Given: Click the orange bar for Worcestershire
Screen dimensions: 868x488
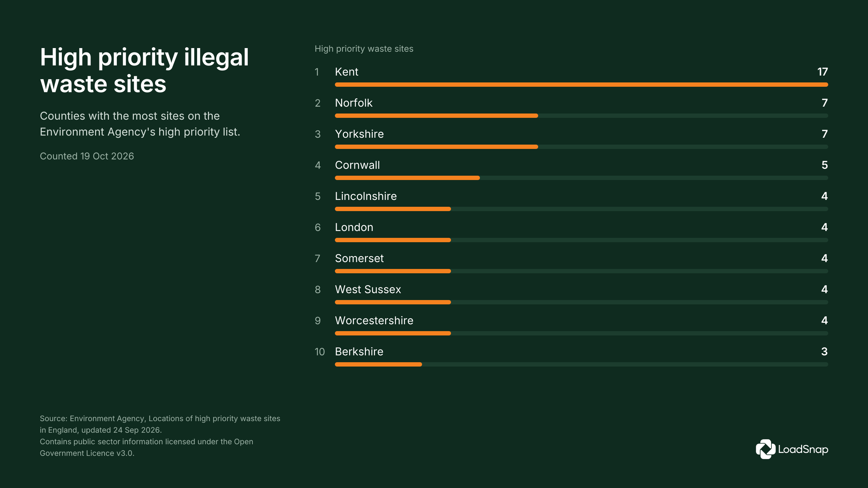Looking at the screenshot, I should pyautogui.click(x=393, y=333).
